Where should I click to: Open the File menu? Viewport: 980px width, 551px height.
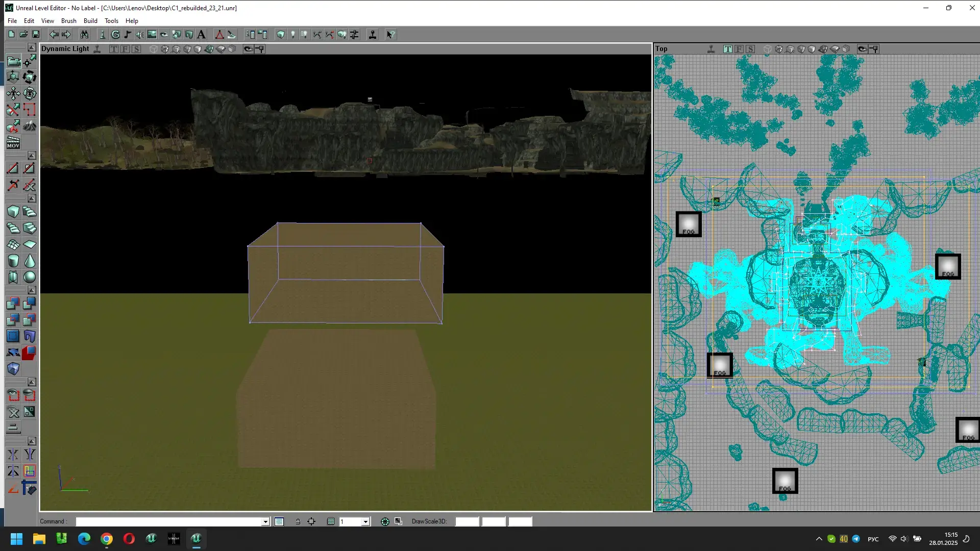click(12, 21)
